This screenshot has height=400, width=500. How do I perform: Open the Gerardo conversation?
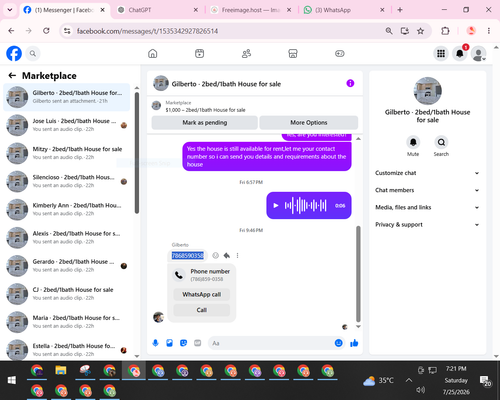tap(67, 266)
